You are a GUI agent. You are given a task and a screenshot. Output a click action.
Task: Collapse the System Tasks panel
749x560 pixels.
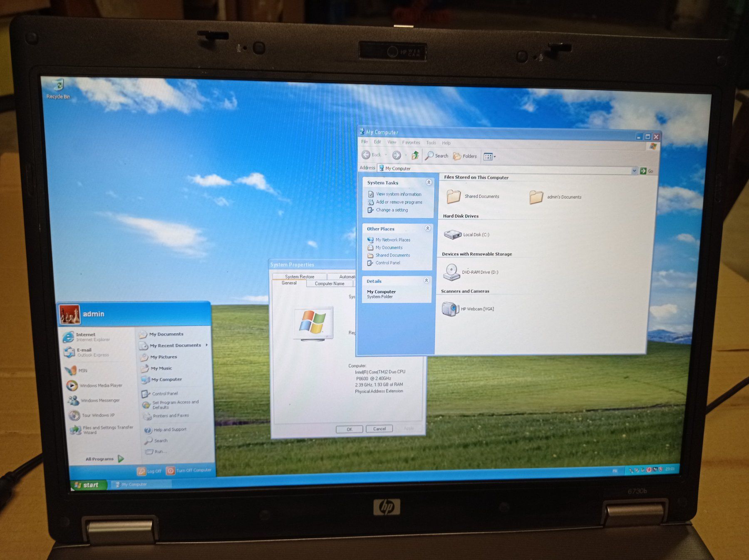429,182
